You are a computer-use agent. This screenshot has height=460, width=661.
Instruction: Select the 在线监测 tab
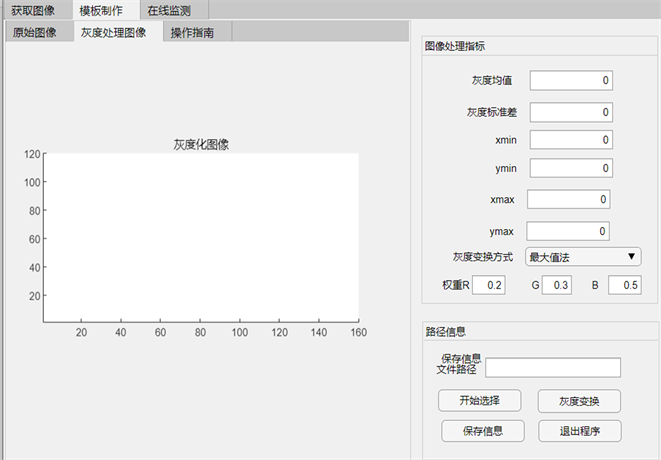coord(169,10)
